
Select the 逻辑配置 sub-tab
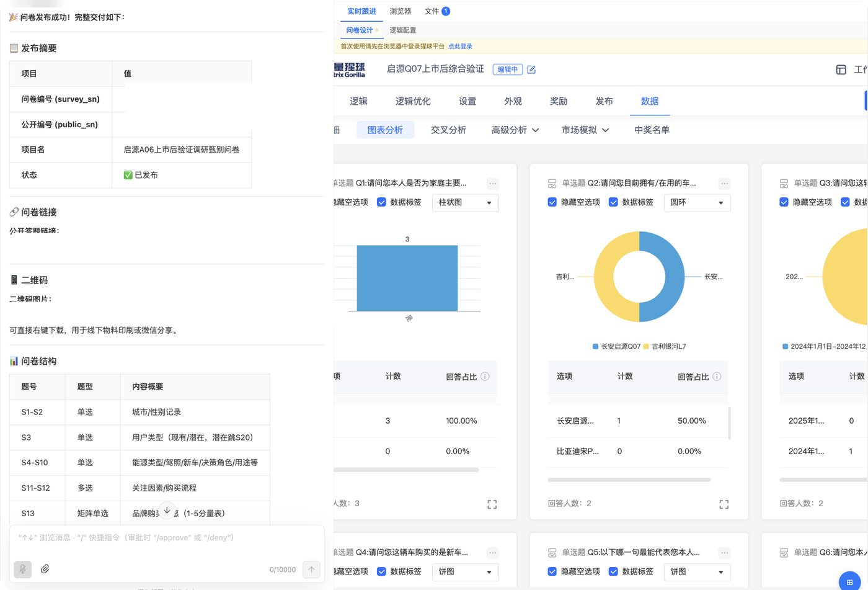[403, 30]
